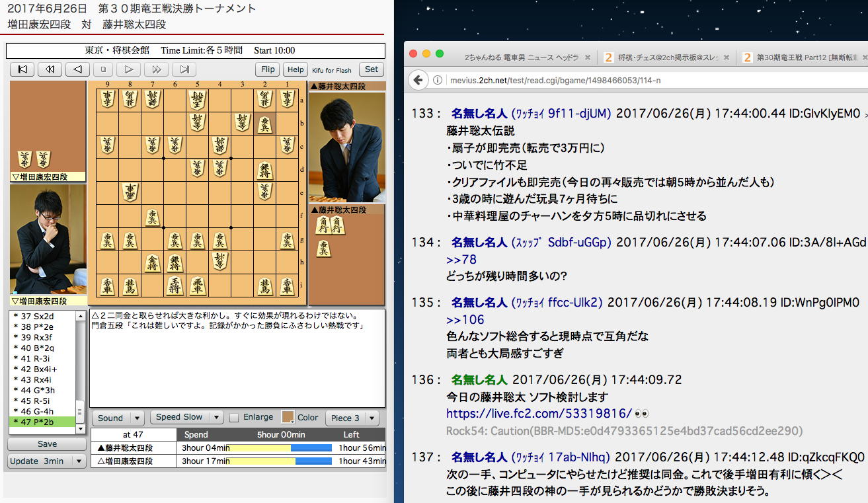Viewport: 868px width, 503px height.
Task: Enable the Enlarge checkbox
Action: point(234,418)
